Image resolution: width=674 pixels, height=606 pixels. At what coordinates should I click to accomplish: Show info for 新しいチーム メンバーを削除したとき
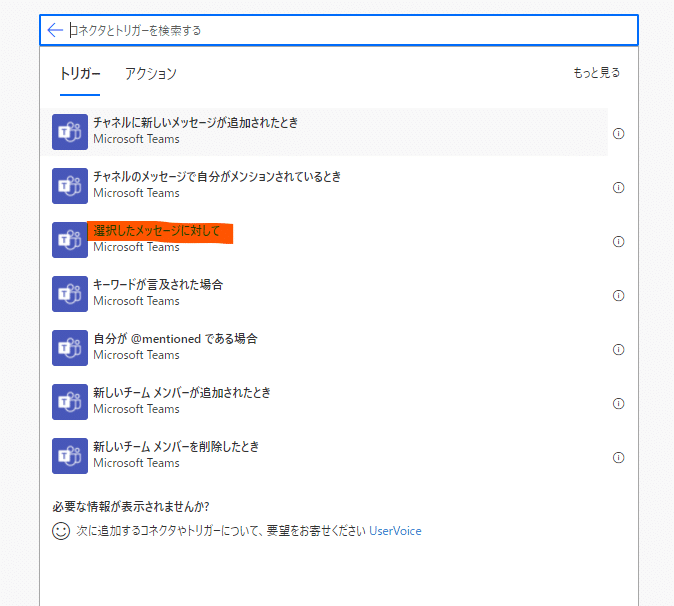pos(618,458)
